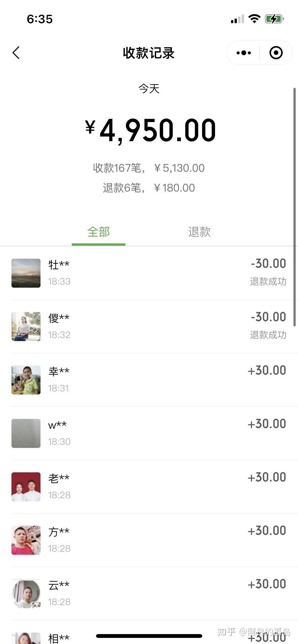This screenshot has height=644, width=298.
Task: Tap gray avatar of w**
Action: click(x=26, y=433)
